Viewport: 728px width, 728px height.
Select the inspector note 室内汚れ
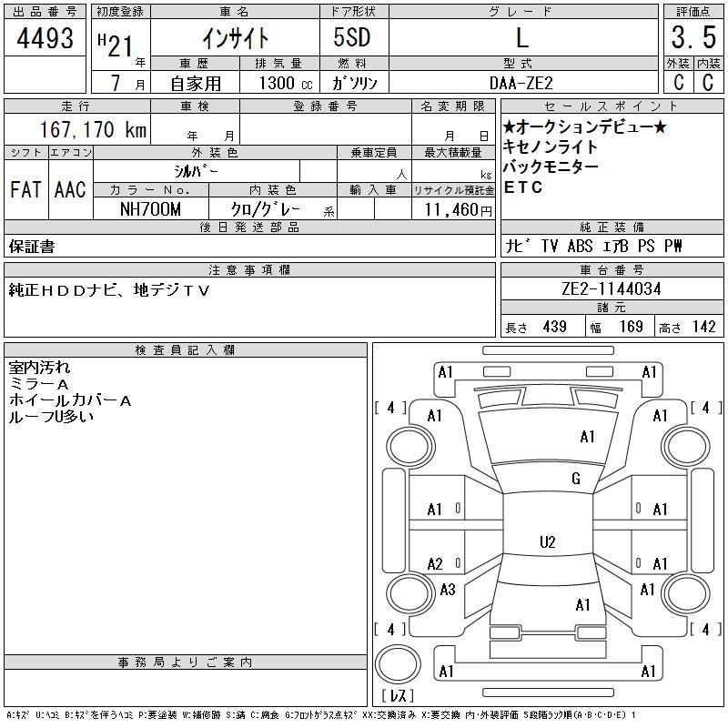point(39,368)
